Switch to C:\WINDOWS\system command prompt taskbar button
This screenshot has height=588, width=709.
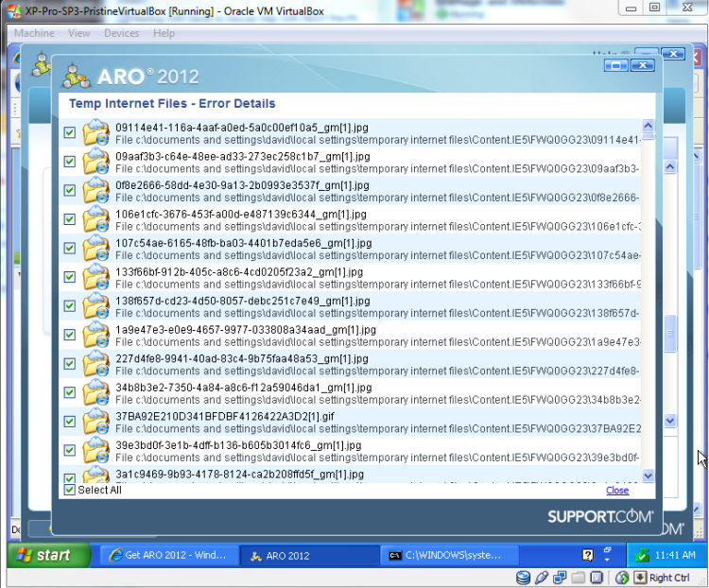coord(449,555)
